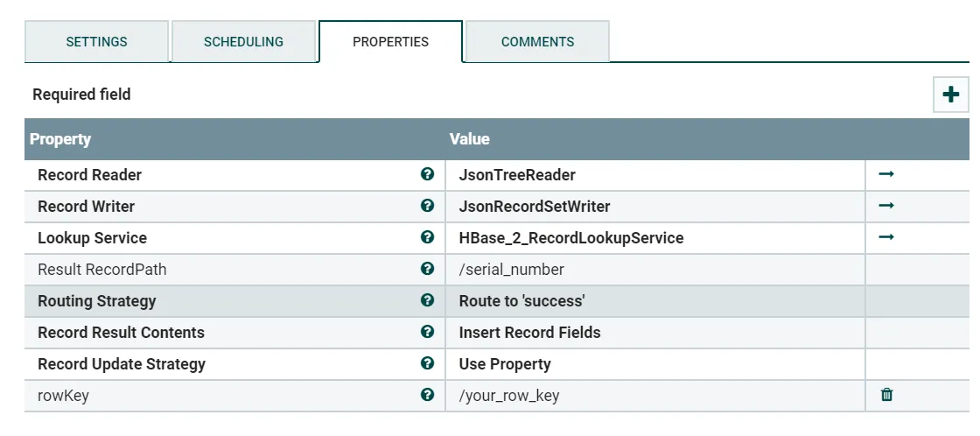Open the Comments tab
The width and height of the screenshot is (980, 436).
(537, 42)
